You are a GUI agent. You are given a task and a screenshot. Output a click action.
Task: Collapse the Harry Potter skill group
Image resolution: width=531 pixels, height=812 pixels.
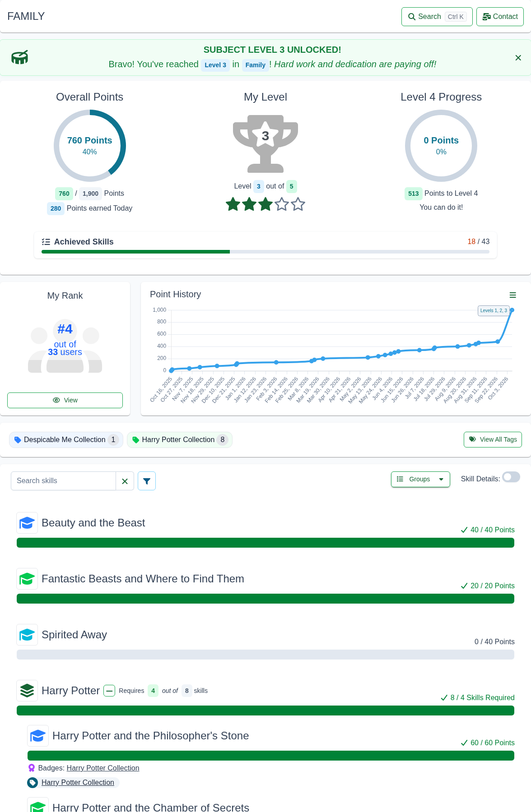(x=109, y=691)
